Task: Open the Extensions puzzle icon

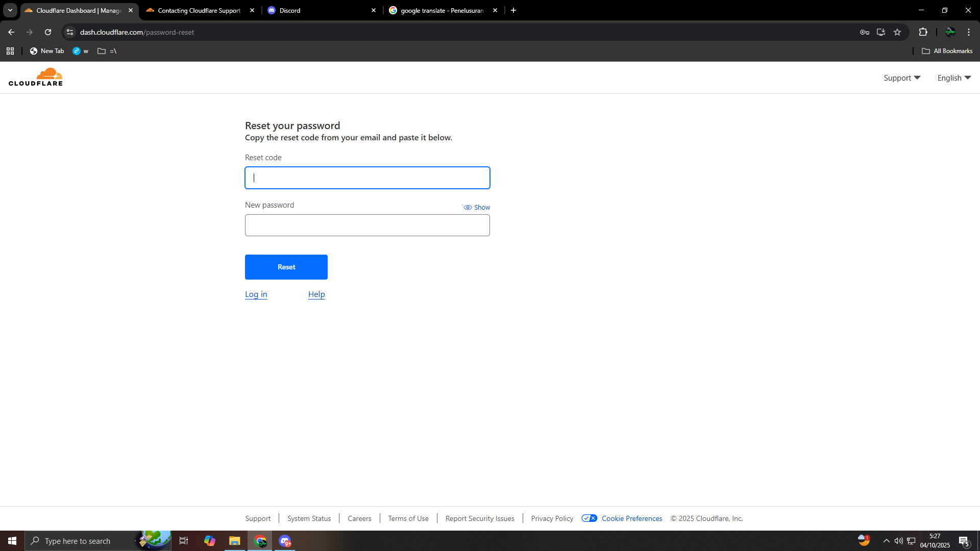Action: pos(923,32)
